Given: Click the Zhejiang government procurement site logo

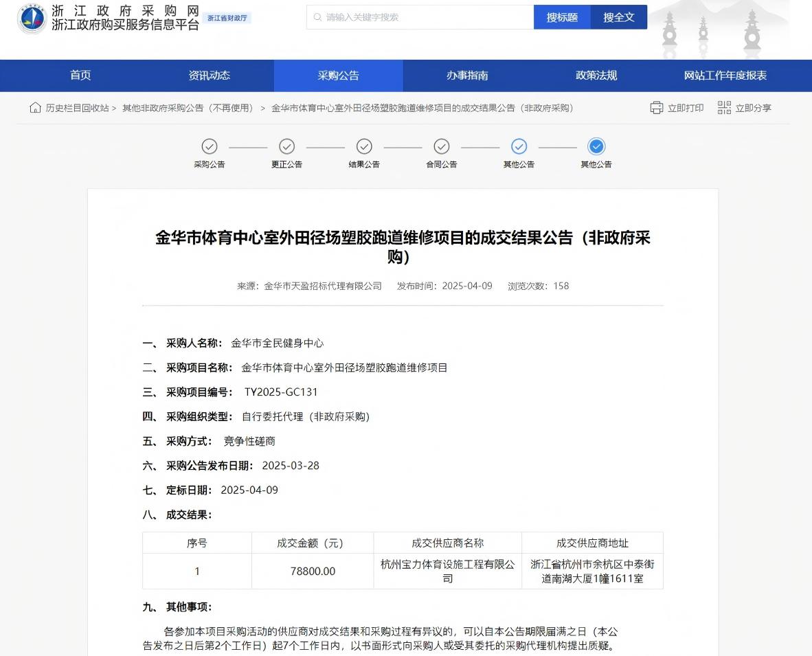Looking at the screenshot, I should pyautogui.click(x=32, y=19).
